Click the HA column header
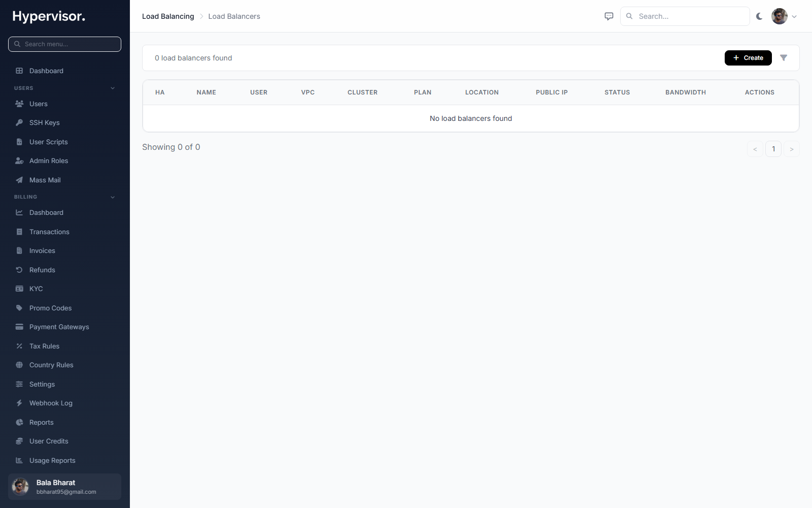The image size is (812, 508). point(160,92)
